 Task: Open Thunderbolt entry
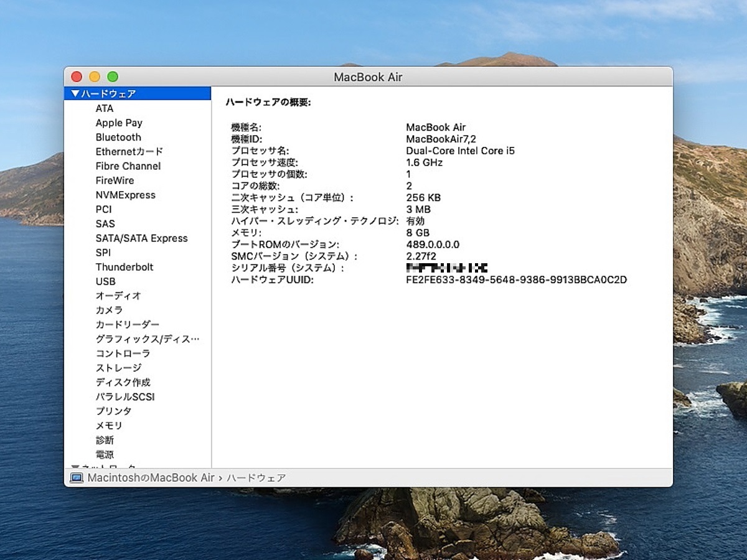point(125,266)
